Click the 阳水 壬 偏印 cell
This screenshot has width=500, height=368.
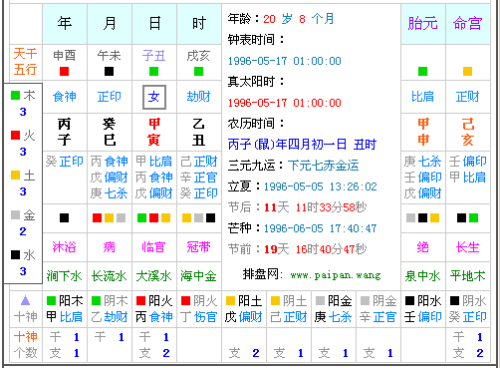423,309
